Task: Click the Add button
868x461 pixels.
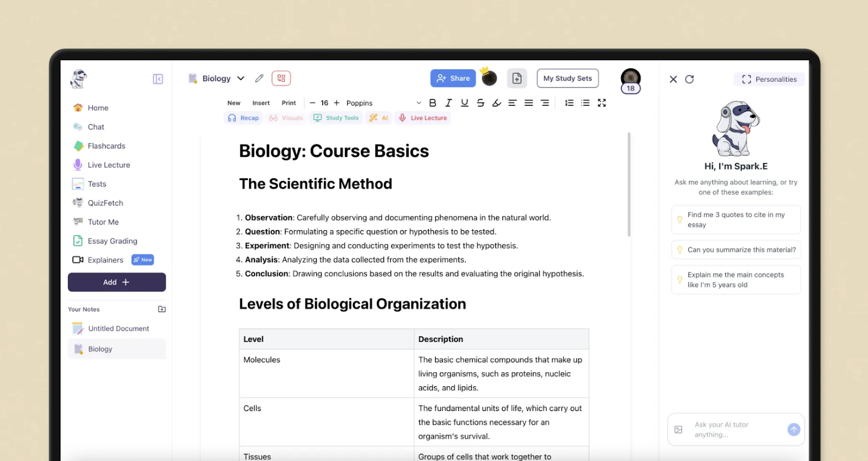Action: coord(117,282)
